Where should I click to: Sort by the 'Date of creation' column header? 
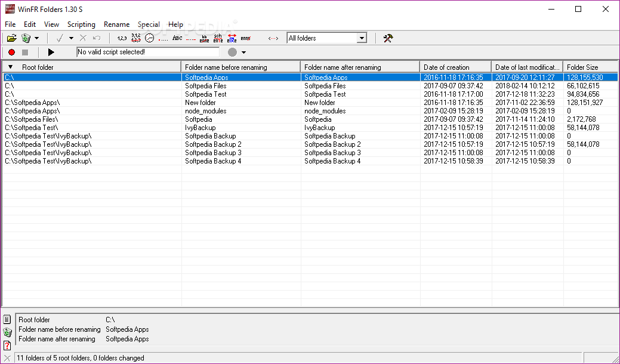pos(455,67)
